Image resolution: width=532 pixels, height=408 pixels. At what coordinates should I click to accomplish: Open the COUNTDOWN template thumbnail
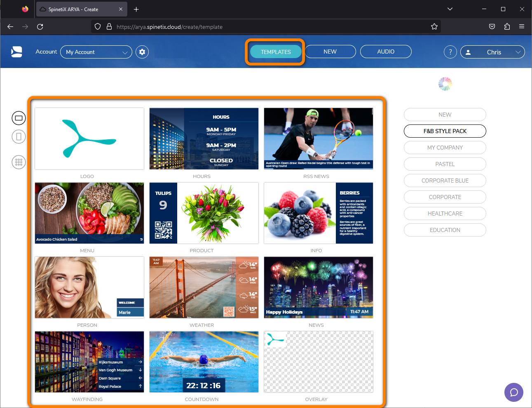click(x=204, y=362)
